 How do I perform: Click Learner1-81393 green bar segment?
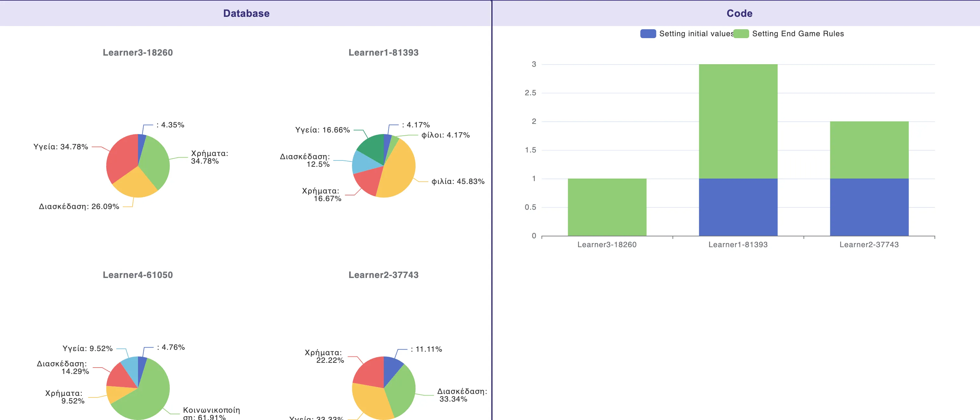pyautogui.click(x=738, y=122)
